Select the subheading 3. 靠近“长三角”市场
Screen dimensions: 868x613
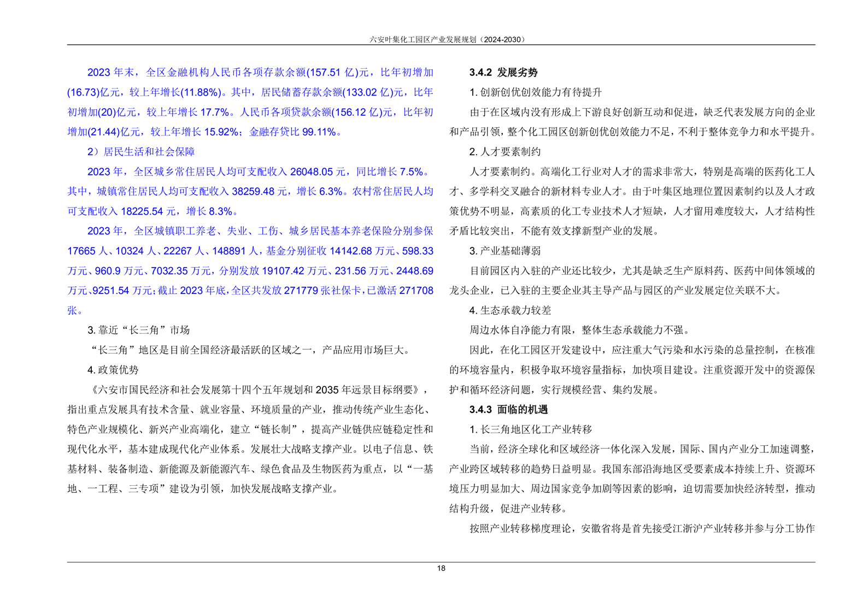coord(138,330)
